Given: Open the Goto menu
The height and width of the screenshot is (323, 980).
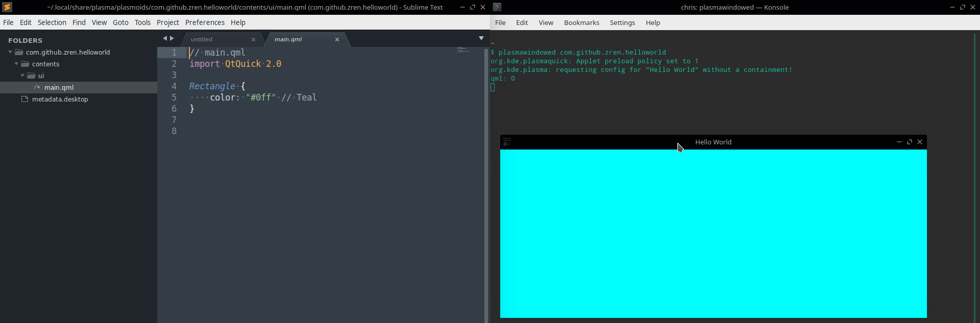Looking at the screenshot, I should (120, 22).
